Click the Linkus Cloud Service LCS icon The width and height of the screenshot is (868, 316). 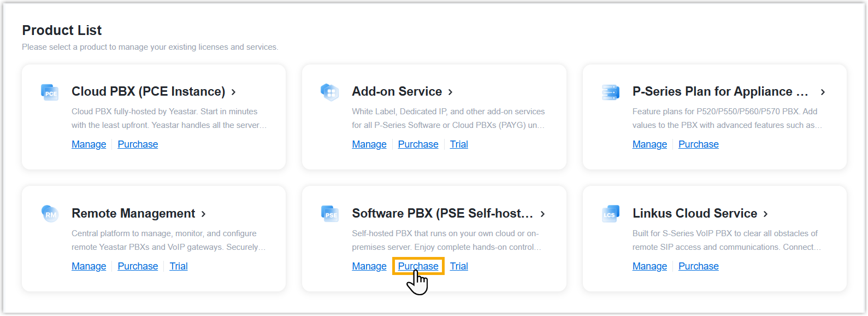tap(610, 213)
